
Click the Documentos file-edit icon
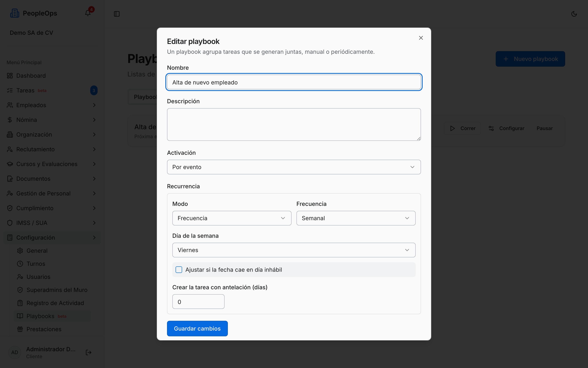(10, 179)
